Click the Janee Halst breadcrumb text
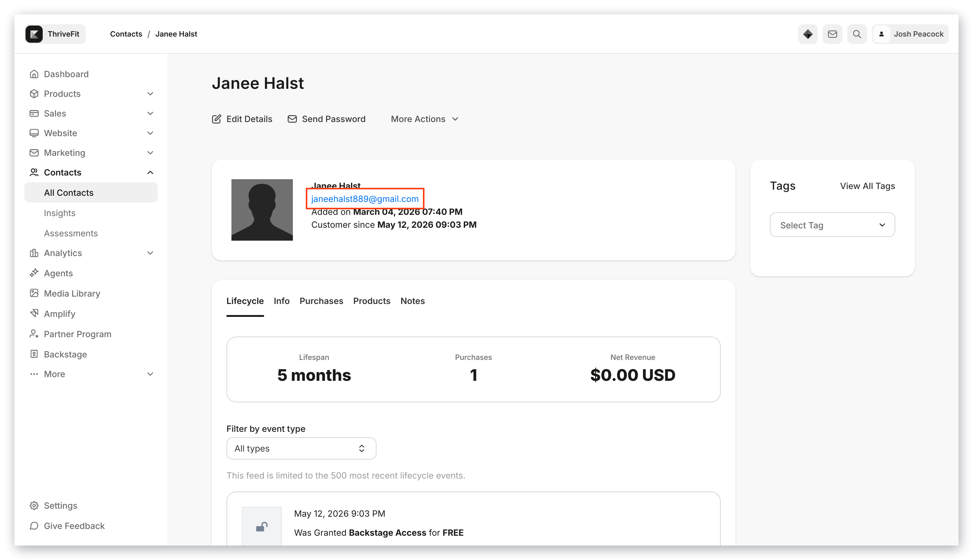 click(x=176, y=34)
